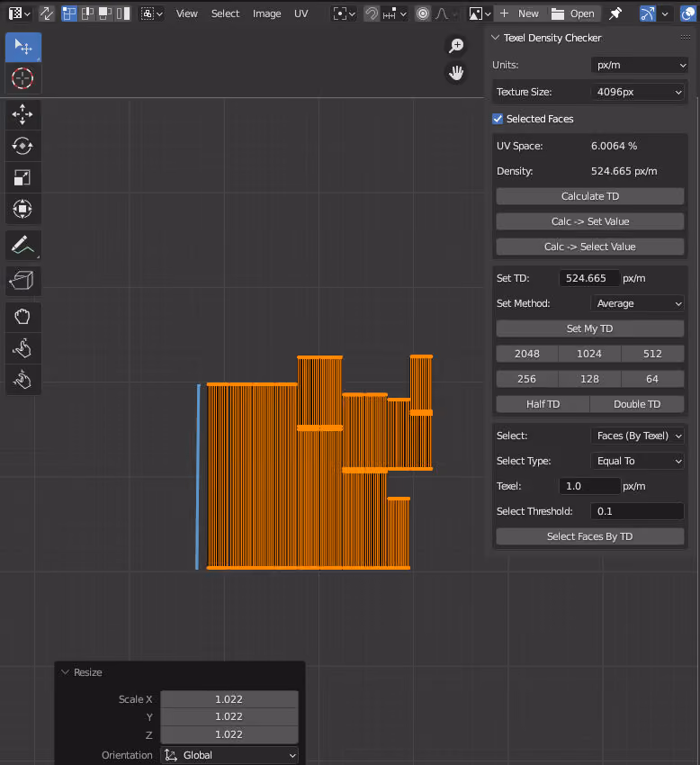
Task: Click the folder icon beside Open
Action: (x=558, y=13)
